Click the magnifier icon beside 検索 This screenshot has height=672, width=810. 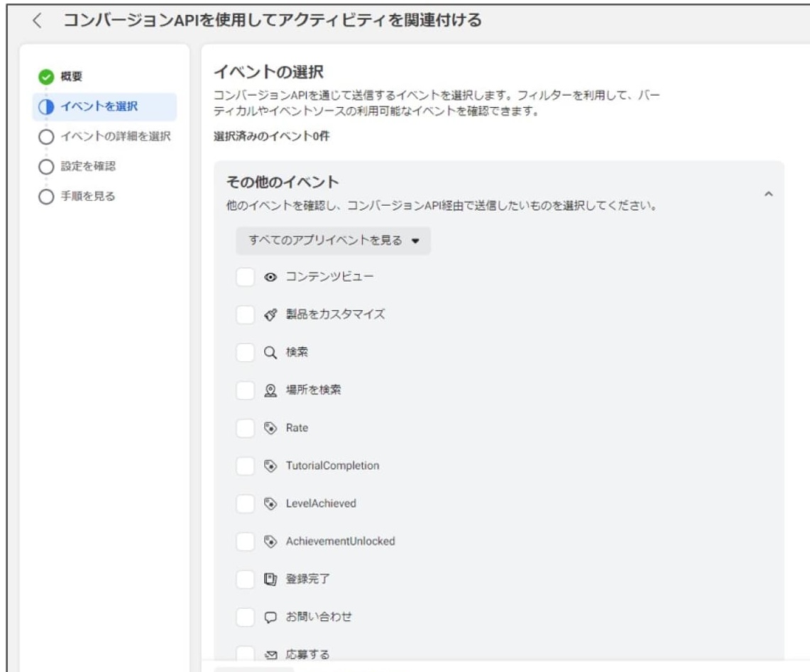270,352
